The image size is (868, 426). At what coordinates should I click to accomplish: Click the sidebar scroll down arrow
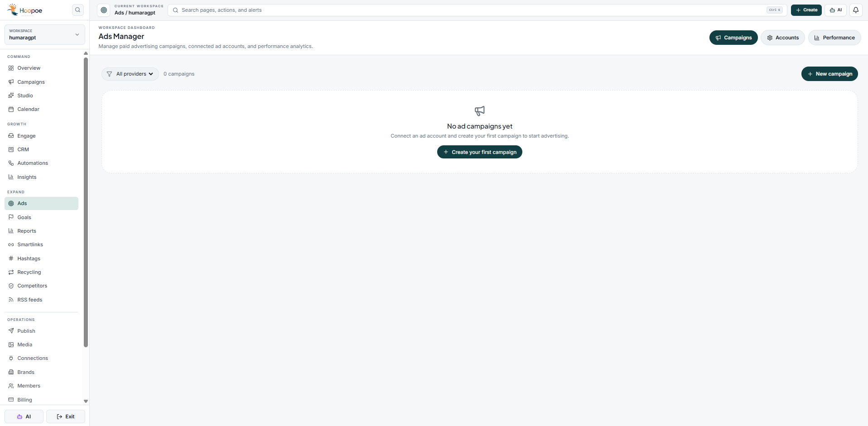pos(86,402)
